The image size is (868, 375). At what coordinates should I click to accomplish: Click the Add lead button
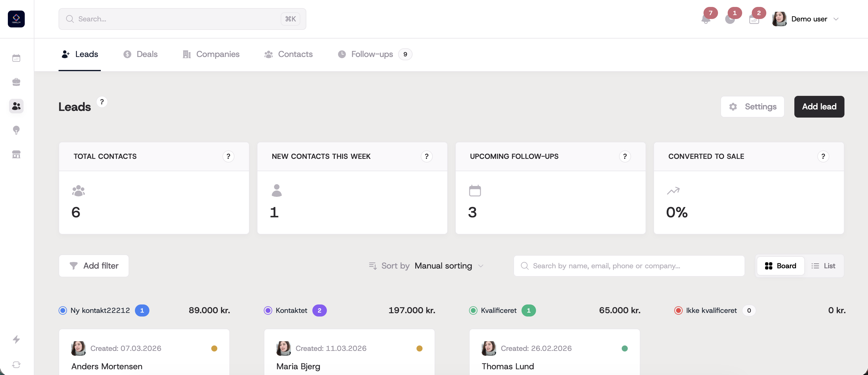(819, 106)
